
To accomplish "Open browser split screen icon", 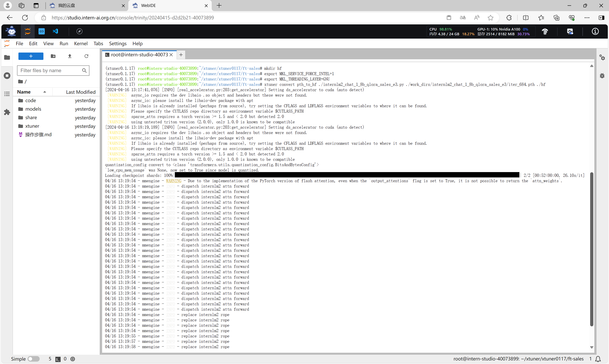I will 526,18.
